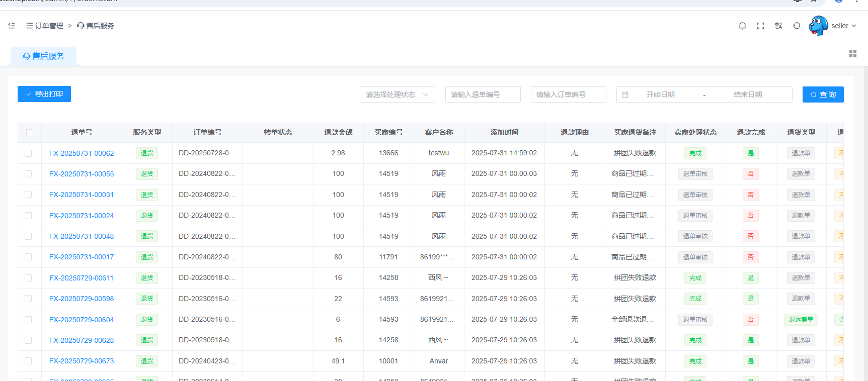Image resolution: width=868 pixels, height=381 pixels.
Task: Open the grid layout icon
Action: pyautogui.click(x=852, y=54)
